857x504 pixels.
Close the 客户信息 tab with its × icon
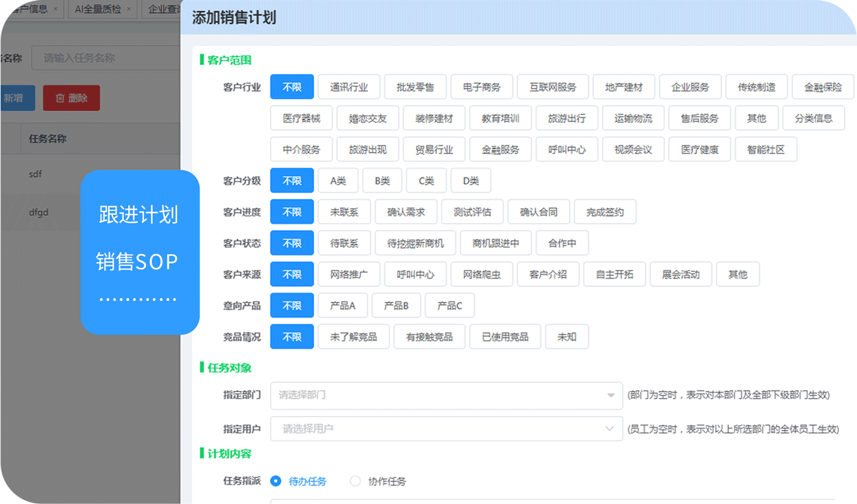pyautogui.click(x=56, y=10)
